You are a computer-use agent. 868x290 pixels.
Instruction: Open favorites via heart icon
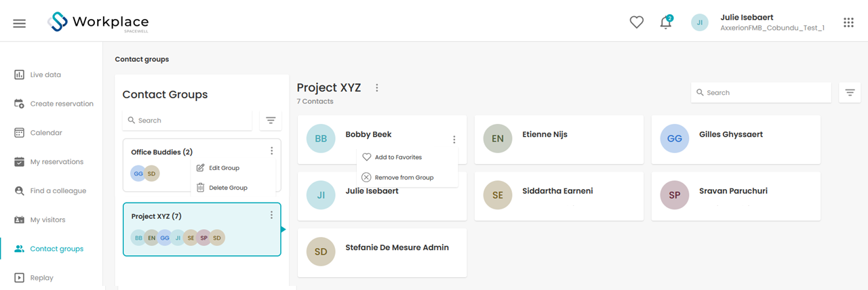[636, 22]
